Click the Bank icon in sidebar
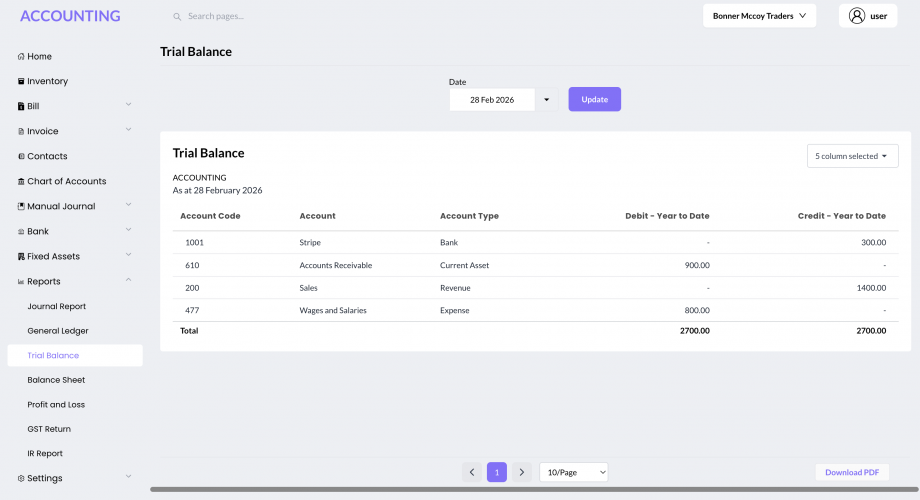This screenshot has height=500, width=920. [21, 232]
